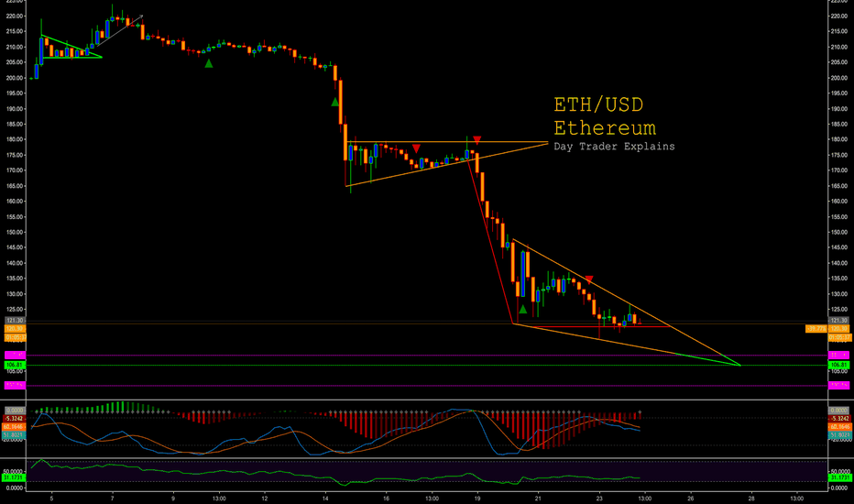Select the red down-triangle inside the orange pennant
The width and height of the screenshot is (854, 504).
[x=416, y=148]
